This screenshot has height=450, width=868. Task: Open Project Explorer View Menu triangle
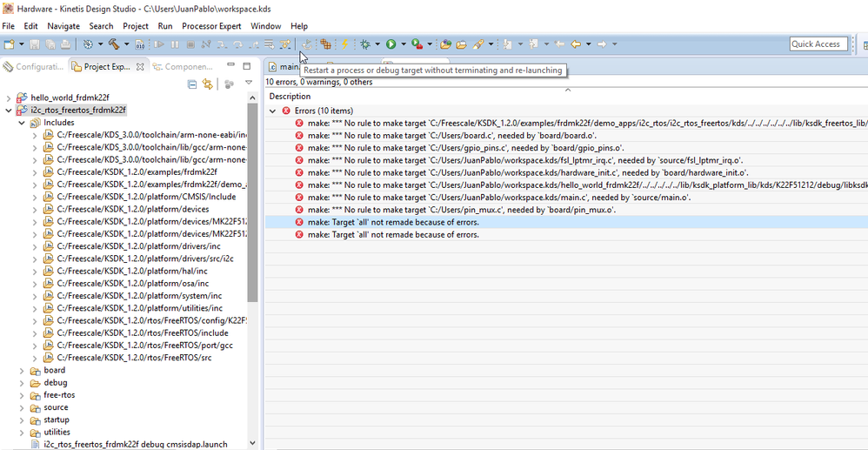point(249,84)
